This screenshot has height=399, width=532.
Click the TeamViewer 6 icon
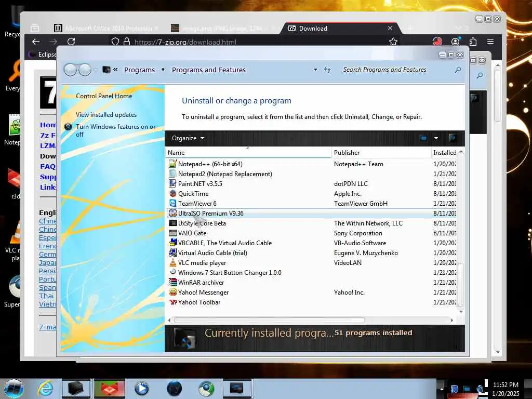click(172, 203)
